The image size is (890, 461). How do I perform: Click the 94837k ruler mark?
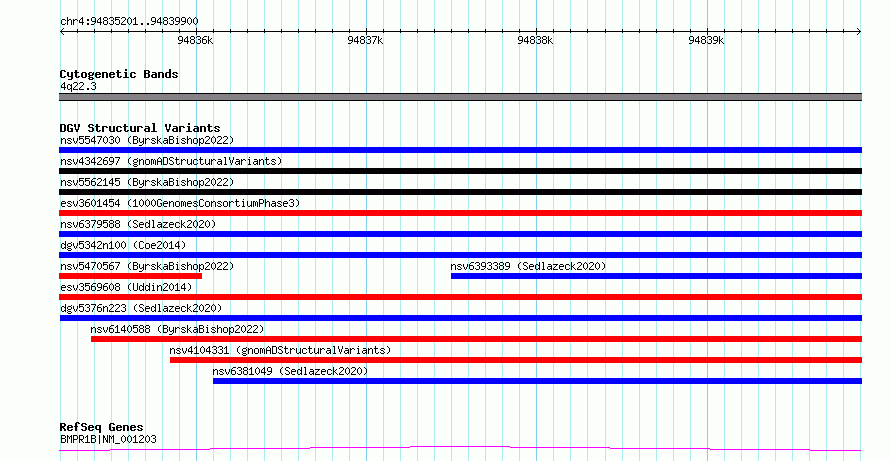click(x=366, y=40)
